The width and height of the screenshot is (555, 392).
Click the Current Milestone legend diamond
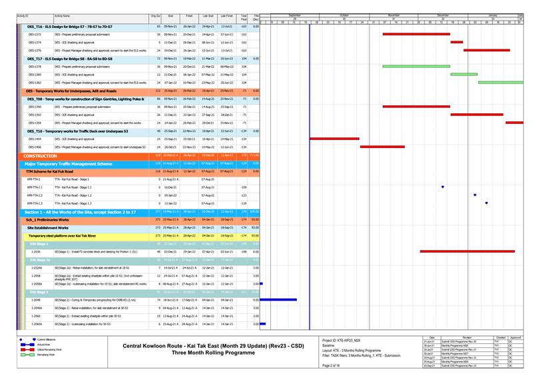(x=22, y=340)
